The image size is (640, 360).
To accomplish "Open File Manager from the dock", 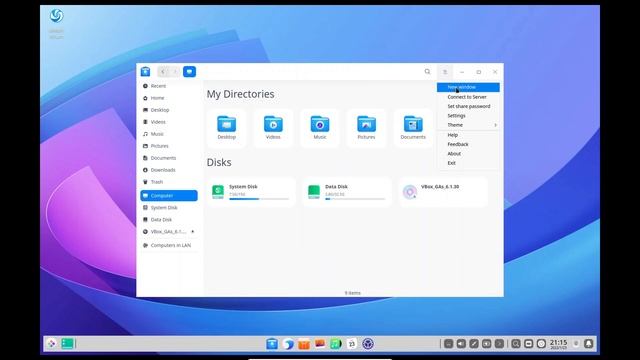I will tap(272, 344).
